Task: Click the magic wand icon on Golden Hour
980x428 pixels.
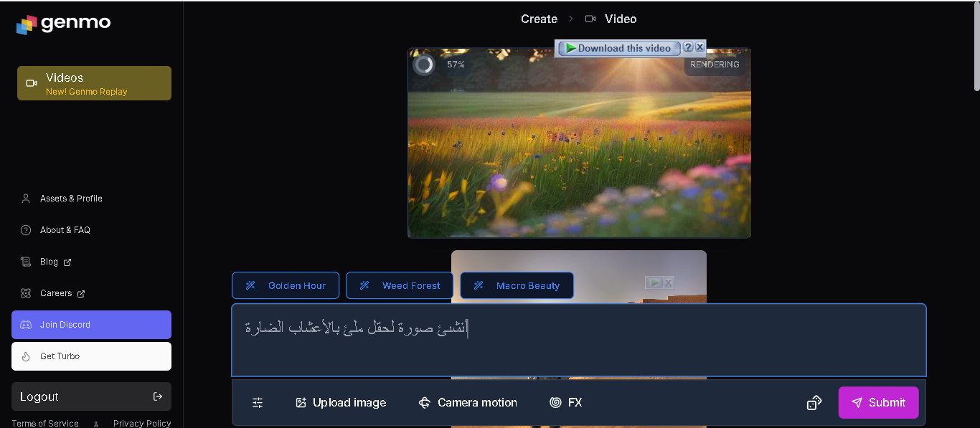Action: (x=250, y=285)
